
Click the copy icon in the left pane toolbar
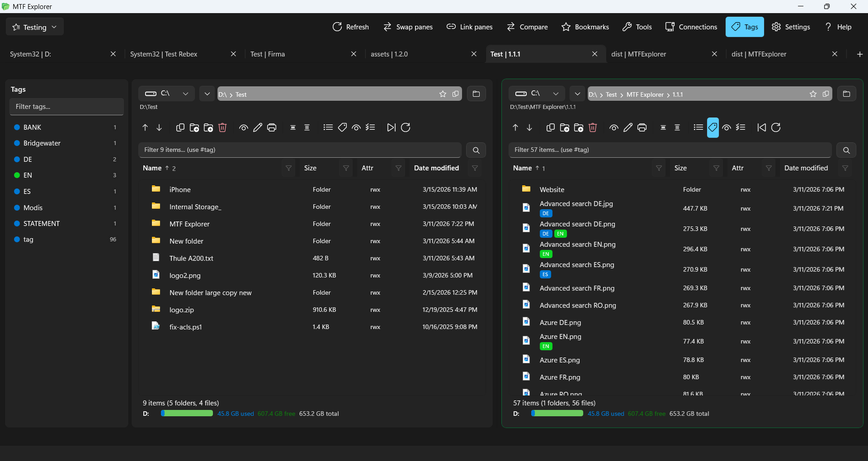coord(180,127)
